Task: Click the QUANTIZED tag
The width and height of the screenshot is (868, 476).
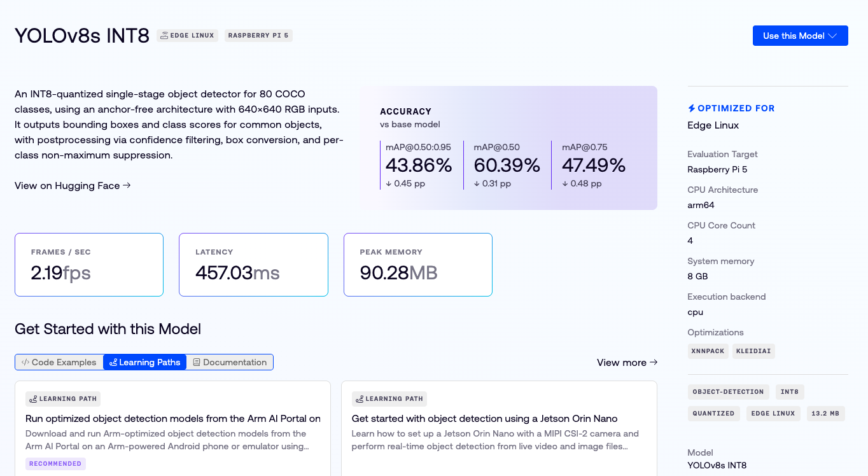Action: pyautogui.click(x=713, y=414)
